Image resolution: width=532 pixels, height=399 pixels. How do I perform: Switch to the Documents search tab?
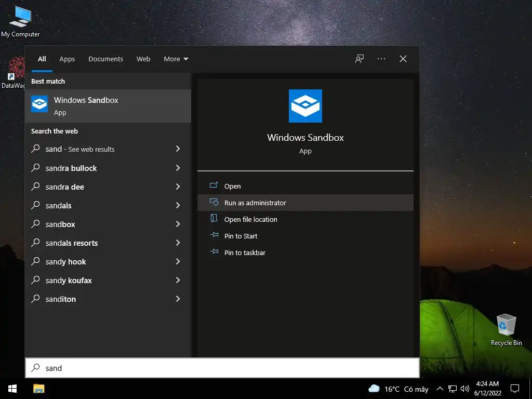tap(105, 59)
